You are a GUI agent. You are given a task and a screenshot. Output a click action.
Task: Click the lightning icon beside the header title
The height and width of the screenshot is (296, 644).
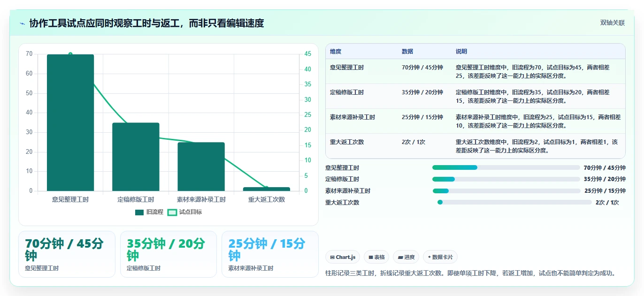(22, 23)
